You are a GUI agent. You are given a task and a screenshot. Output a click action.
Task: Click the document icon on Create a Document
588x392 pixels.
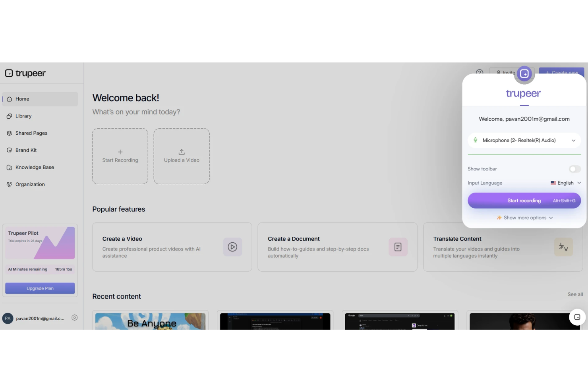pos(398,247)
